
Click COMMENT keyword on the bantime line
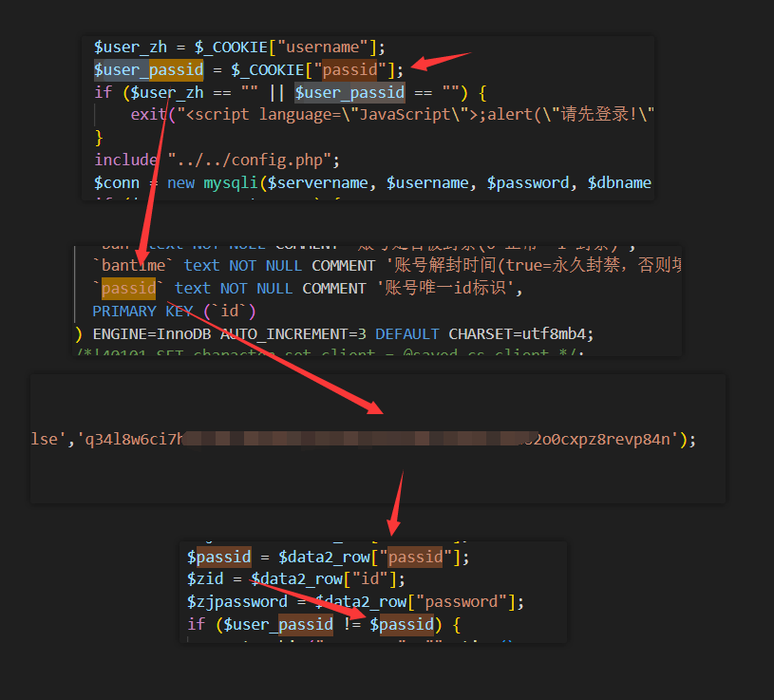click(343, 266)
